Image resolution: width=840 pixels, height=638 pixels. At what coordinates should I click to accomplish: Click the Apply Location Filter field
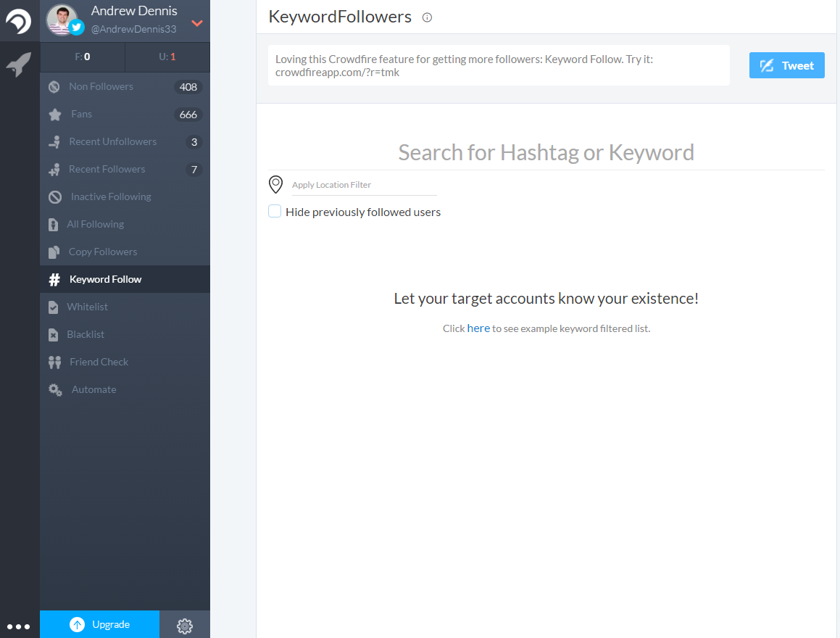[x=363, y=185]
